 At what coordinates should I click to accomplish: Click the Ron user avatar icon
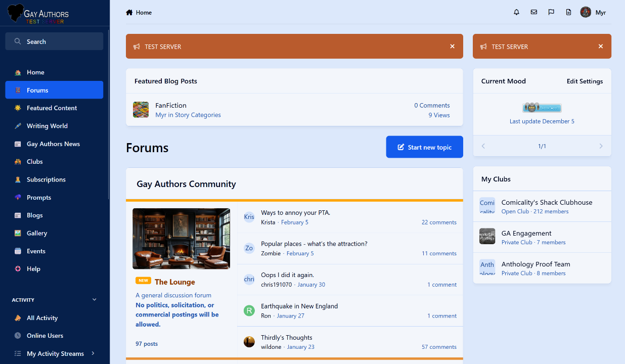249,310
